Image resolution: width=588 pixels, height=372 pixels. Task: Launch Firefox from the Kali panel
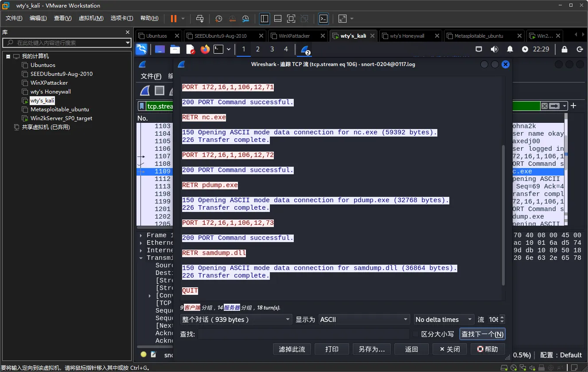pyautogui.click(x=205, y=49)
